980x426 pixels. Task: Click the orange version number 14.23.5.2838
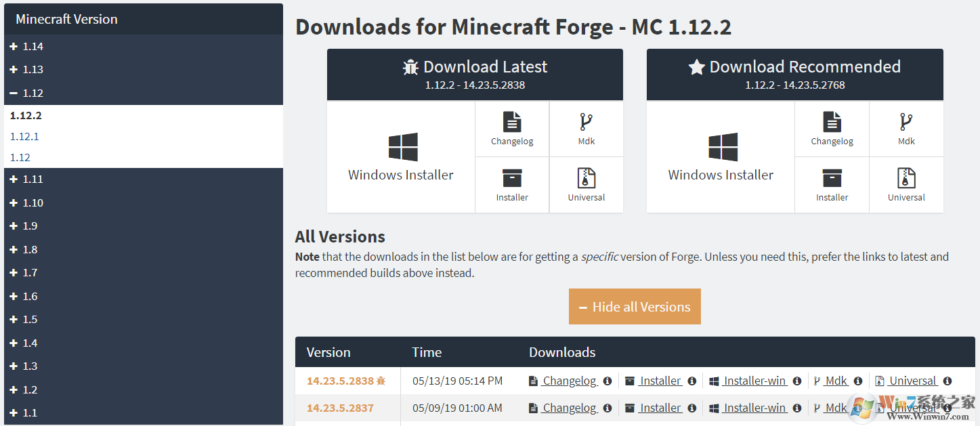pyautogui.click(x=342, y=380)
